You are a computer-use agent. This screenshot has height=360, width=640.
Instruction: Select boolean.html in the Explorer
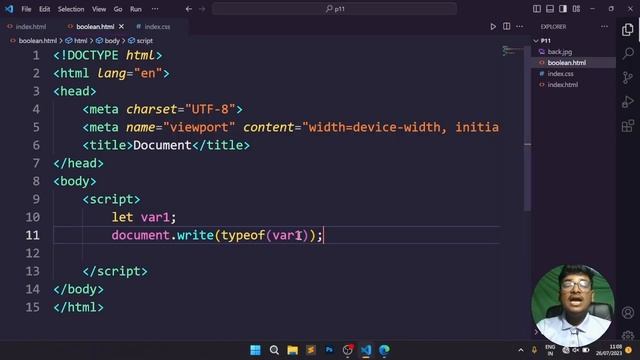click(x=567, y=63)
